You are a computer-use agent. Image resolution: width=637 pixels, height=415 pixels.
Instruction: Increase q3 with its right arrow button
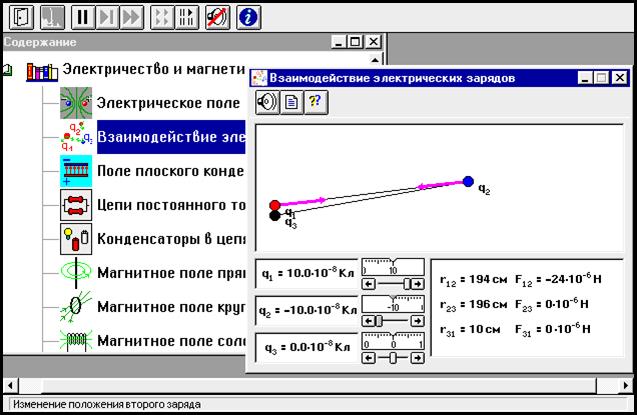point(418,358)
